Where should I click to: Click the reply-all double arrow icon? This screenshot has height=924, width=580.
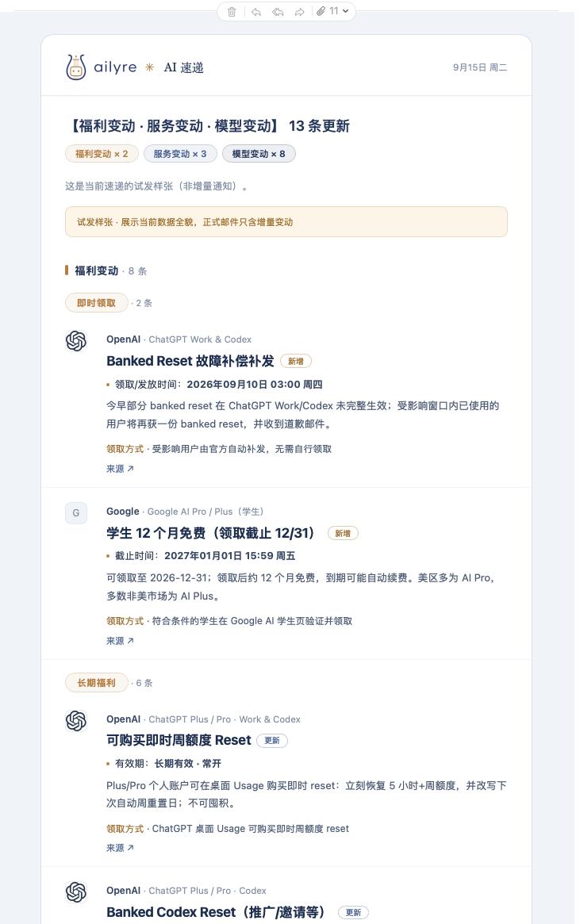click(x=278, y=12)
